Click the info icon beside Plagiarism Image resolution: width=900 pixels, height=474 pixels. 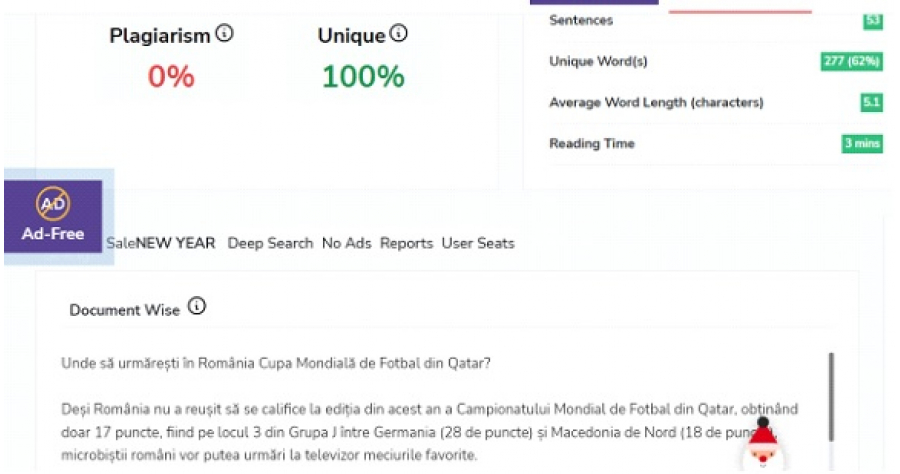coord(224,34)
